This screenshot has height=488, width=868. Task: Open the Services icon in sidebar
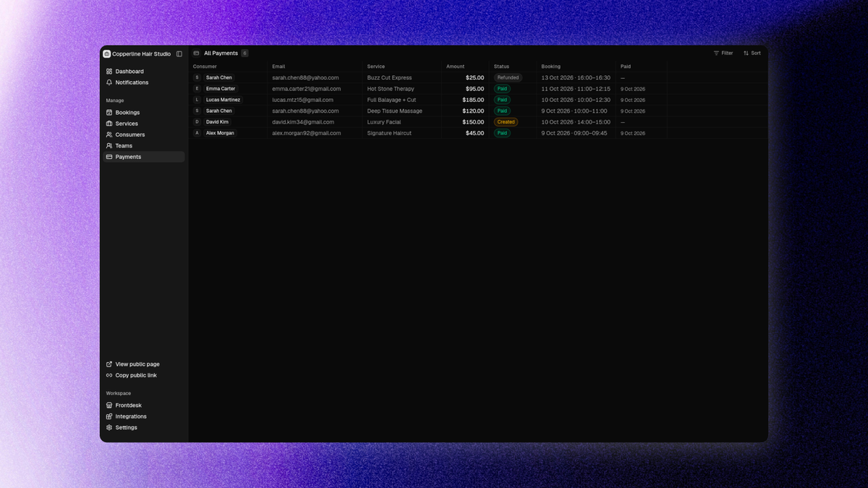click(x=109, y=124)
